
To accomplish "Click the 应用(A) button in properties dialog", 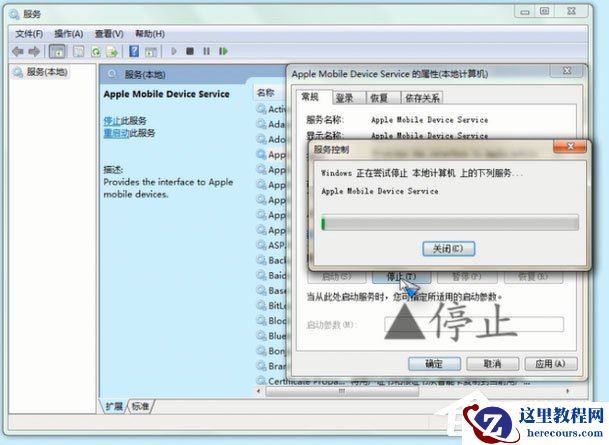I will [551, 363].
